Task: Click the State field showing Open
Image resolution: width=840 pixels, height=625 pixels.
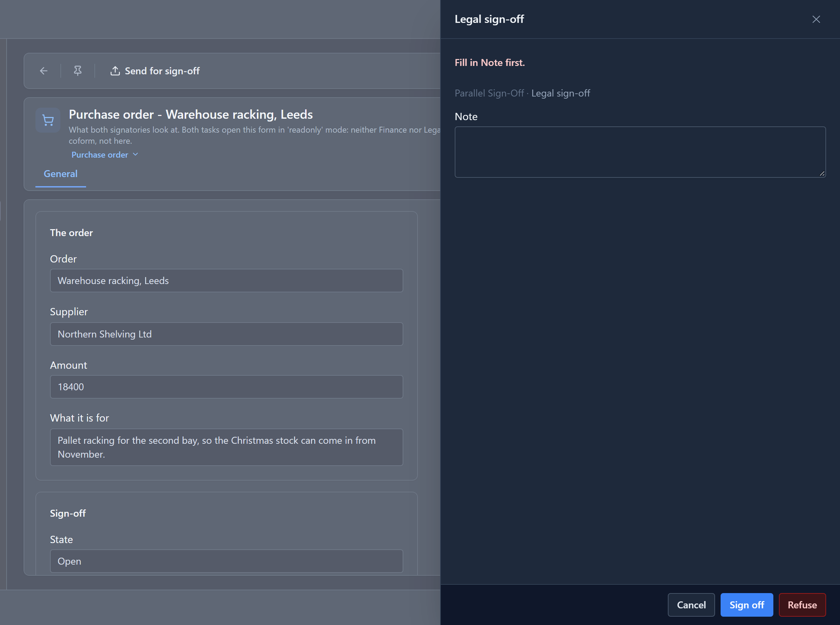Action: (x=226, y=561)
